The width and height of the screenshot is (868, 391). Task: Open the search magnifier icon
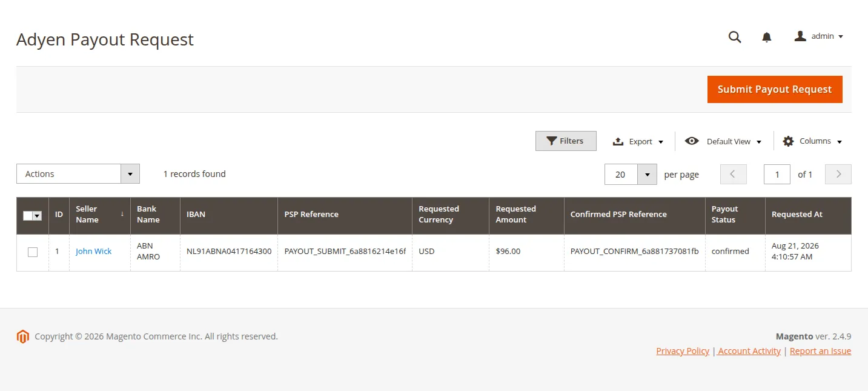pyautogui.click(x=734, y=37)
